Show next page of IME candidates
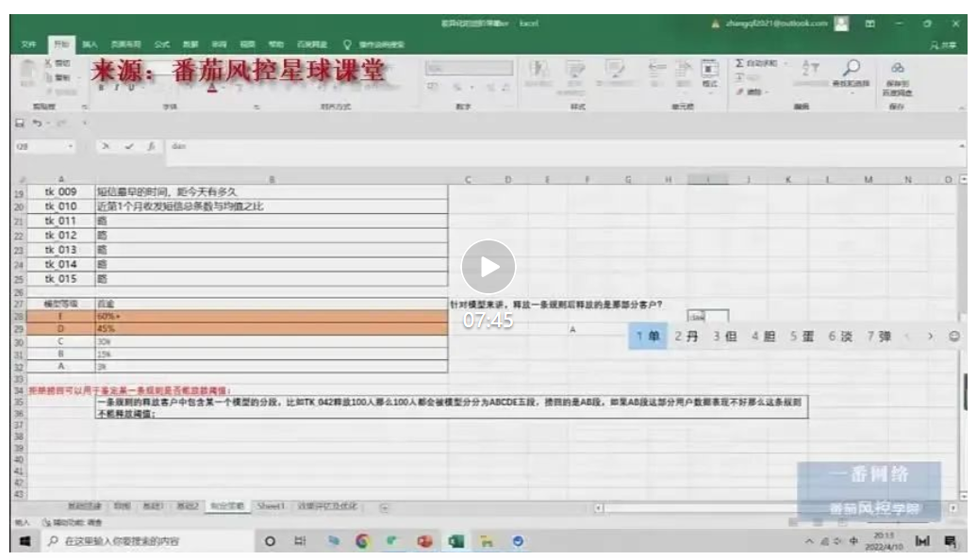The image size is (977, 560). [x=931, y=336]
